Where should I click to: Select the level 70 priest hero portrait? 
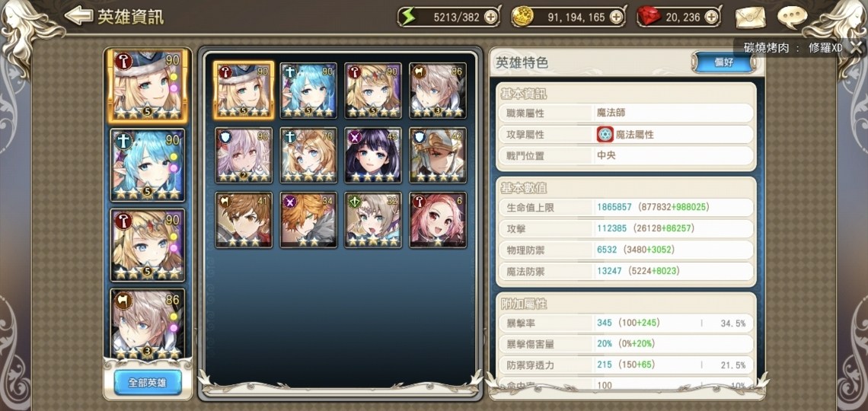(309, 155)
